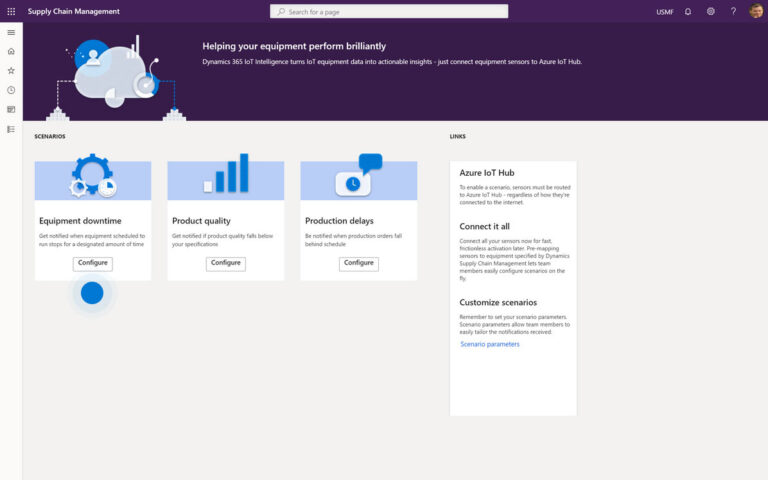This screenshot has height=480, width=768.
Task: Open Workspaces icon in sidebar
Action: [x=11, y=110]
